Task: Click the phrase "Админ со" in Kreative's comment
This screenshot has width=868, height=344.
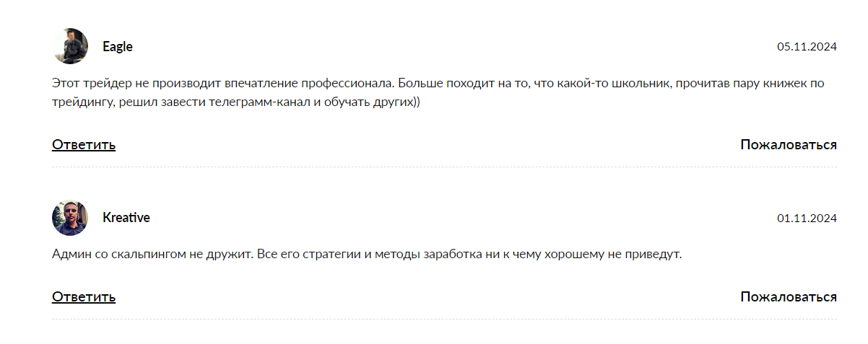Action: (x=79, y=255)
